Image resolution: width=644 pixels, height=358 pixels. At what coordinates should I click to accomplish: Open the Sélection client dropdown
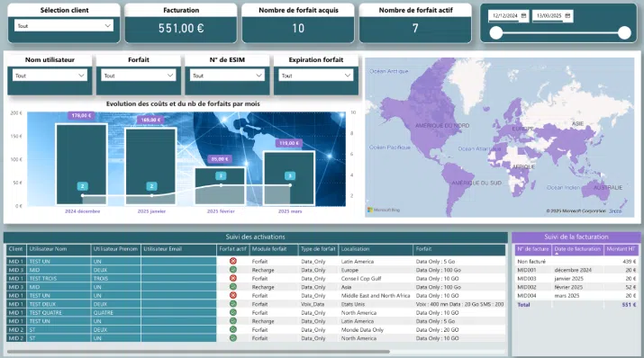[x=64, y=26]
